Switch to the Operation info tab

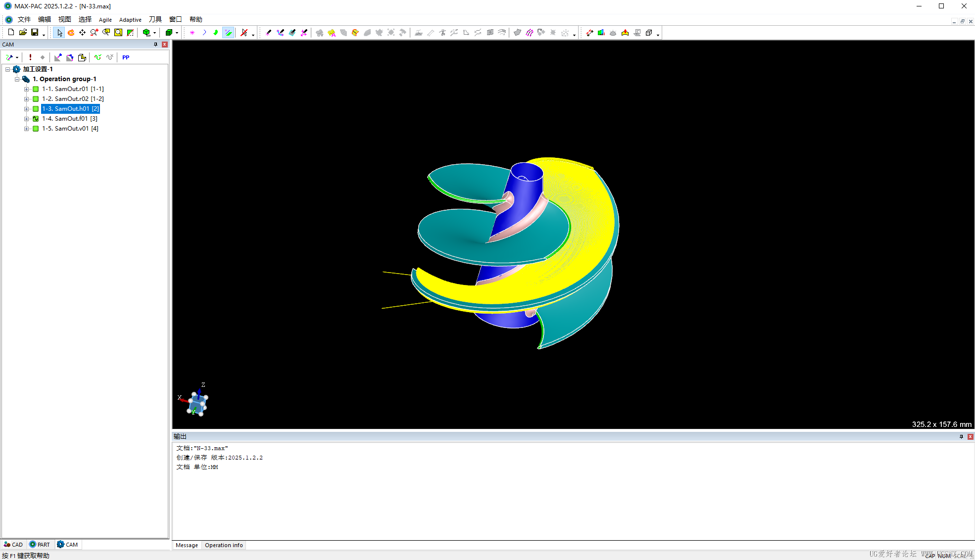224,545
